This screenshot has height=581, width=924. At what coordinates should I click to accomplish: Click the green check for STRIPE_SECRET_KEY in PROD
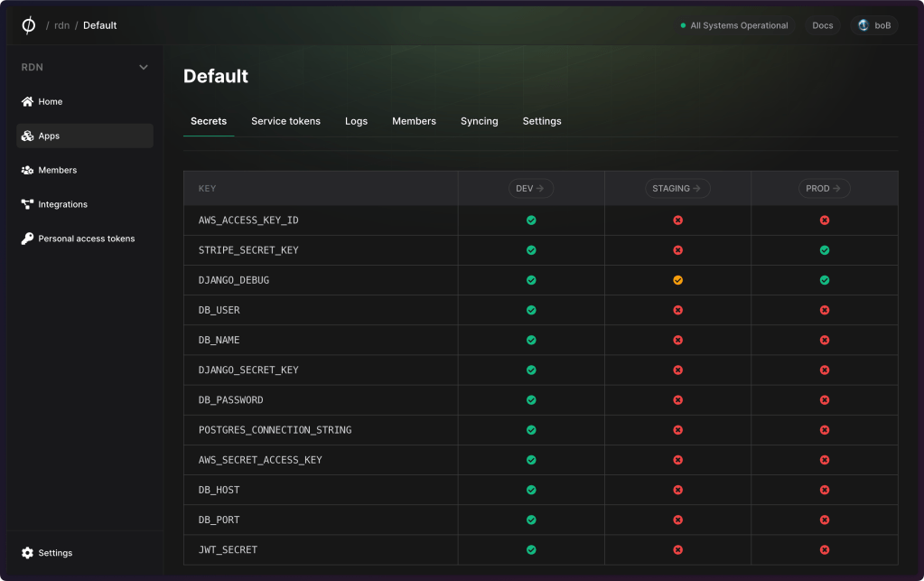click(x=824, y=250)
